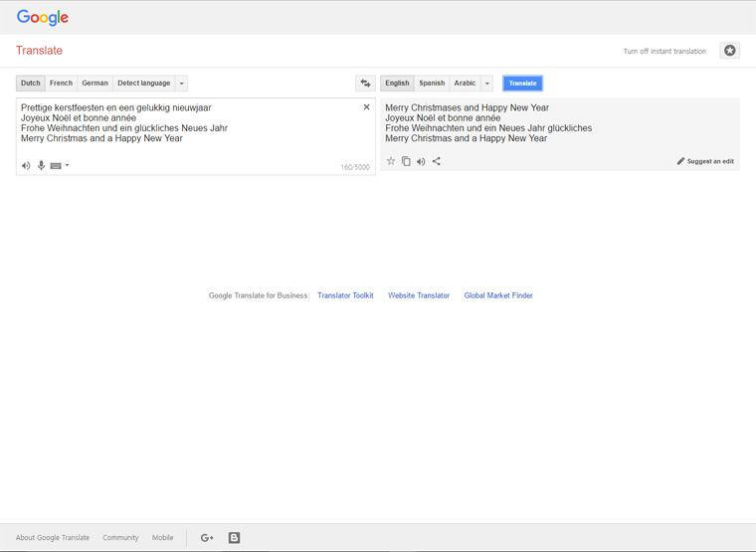Open Website Translator link
Screen dimensions: 756x552
(419, 295)
